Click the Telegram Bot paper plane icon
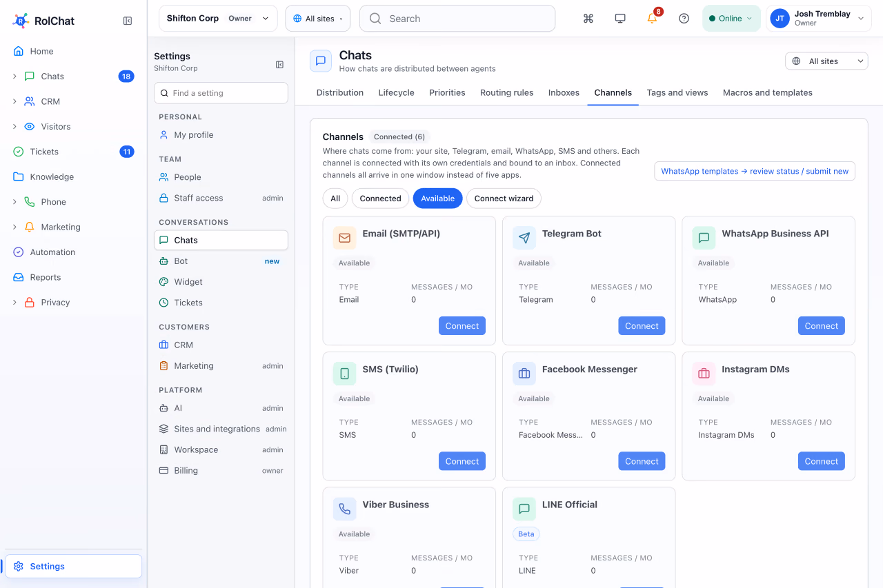This screenshot has height=588, width=883. coord(524,238)
